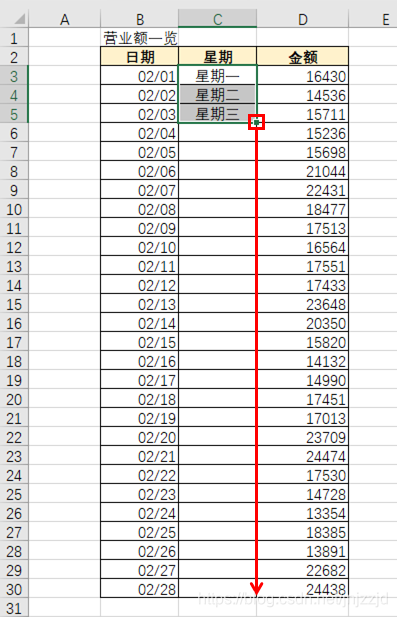This screenshot has width=397, height=617.
Task: Select amount cell 17013
Action: point(303,418)
